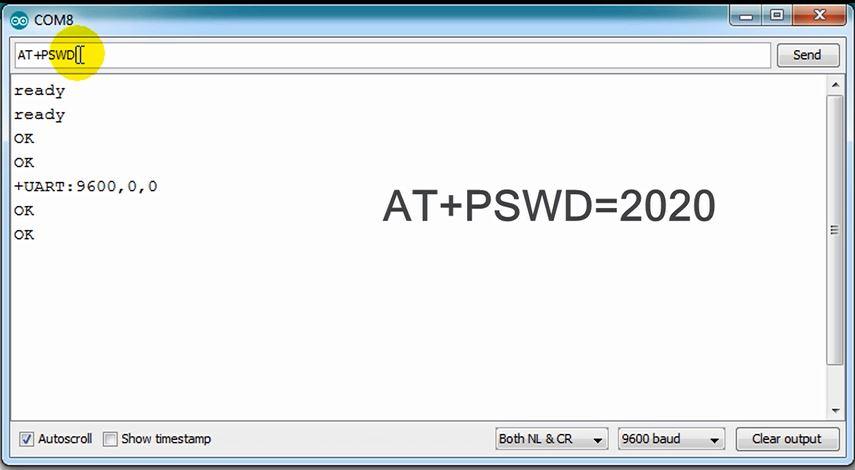Viewport: 855px width, 470px height.
Task: Minimize the COM8 serial monitor window
Action: coord(746,16)
